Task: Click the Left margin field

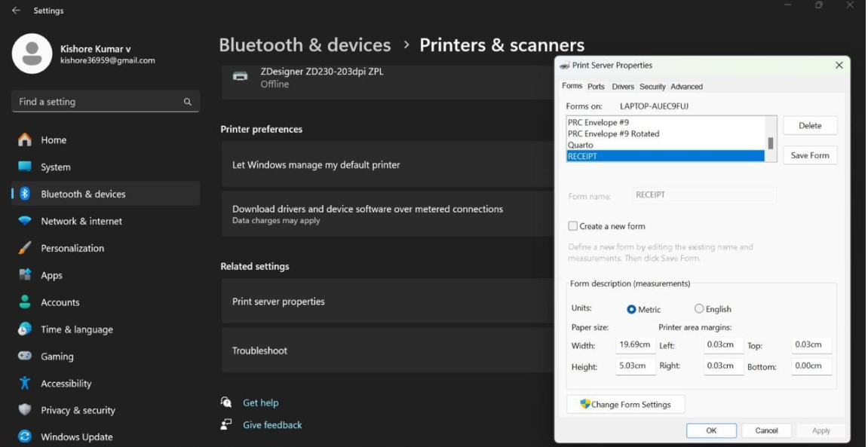Action: coord(723,344)
